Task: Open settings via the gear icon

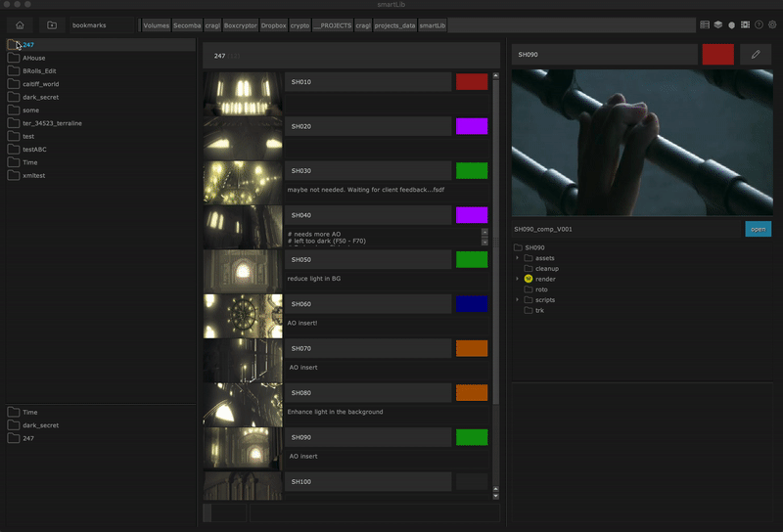Action: [772, 24]
